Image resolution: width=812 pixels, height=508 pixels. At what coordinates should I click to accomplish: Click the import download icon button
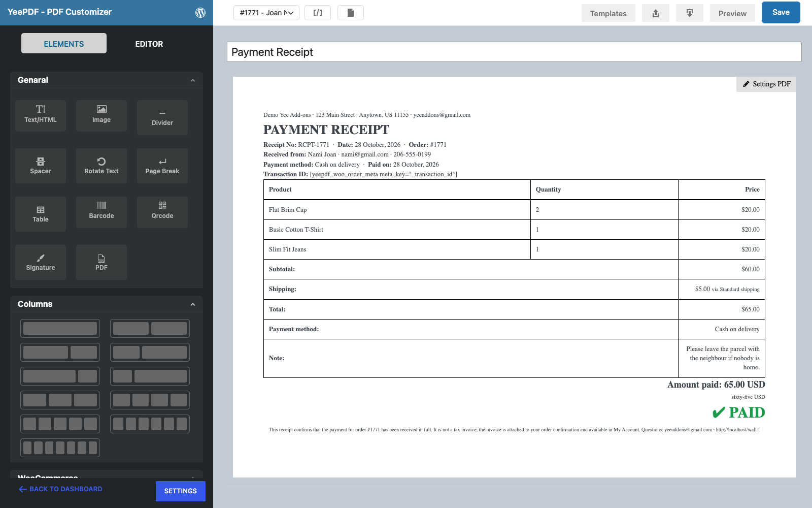click(690, 13)
